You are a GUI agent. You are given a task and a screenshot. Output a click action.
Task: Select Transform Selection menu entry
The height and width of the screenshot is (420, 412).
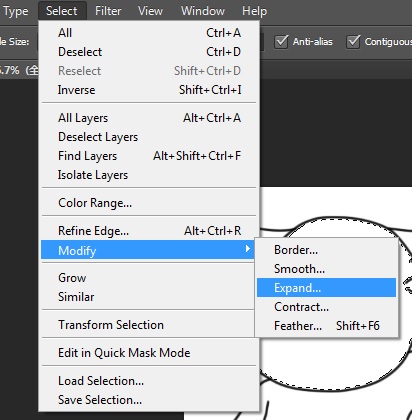coord(149,325)
